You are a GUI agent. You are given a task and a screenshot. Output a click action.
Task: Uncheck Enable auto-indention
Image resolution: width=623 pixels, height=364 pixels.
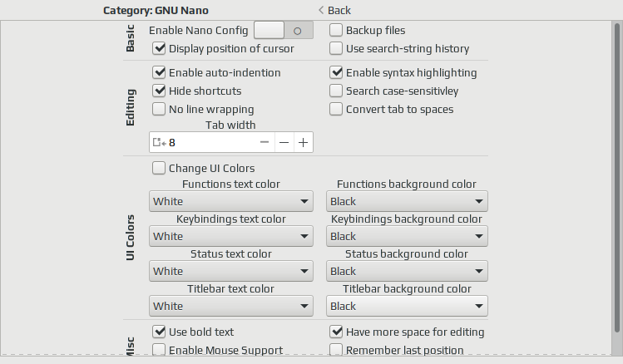pyautogui.click(x=159, y=72)
